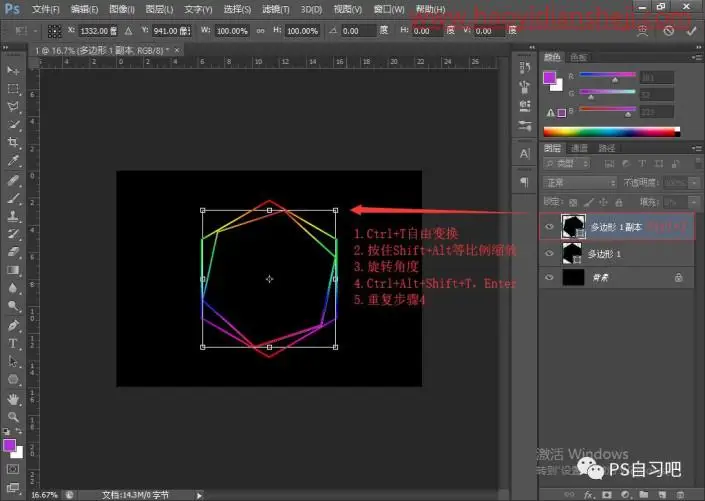Select the Zoom tool

pos(13,416)
